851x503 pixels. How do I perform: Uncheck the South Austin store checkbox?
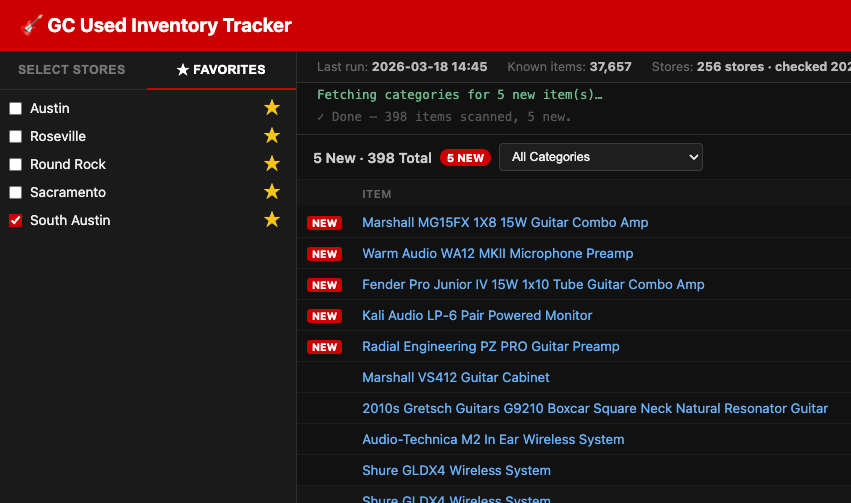(x=15, y=220)
